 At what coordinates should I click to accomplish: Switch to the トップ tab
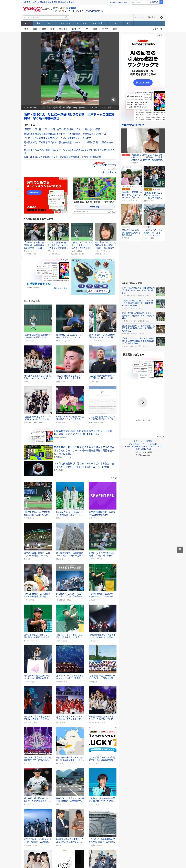[x=27, y=24]
